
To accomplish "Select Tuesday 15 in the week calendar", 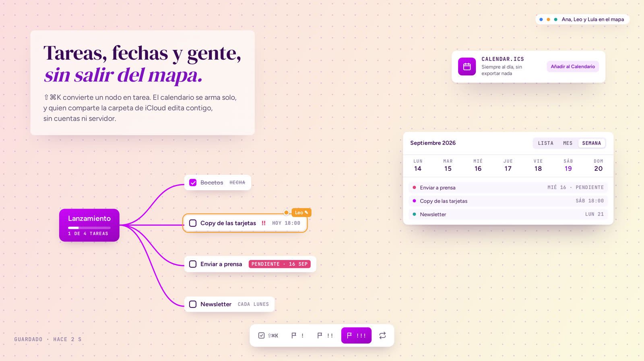I will pos(448,165).
